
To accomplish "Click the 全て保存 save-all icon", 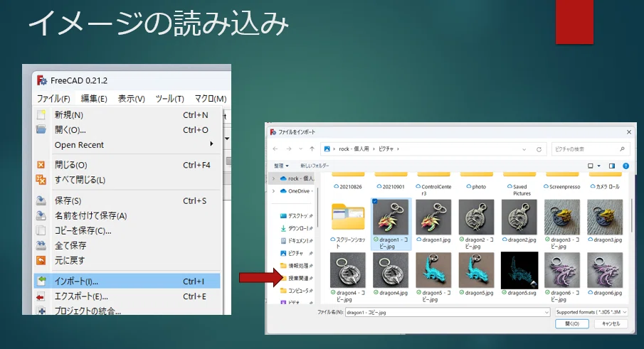I will [x=41, y=245].
